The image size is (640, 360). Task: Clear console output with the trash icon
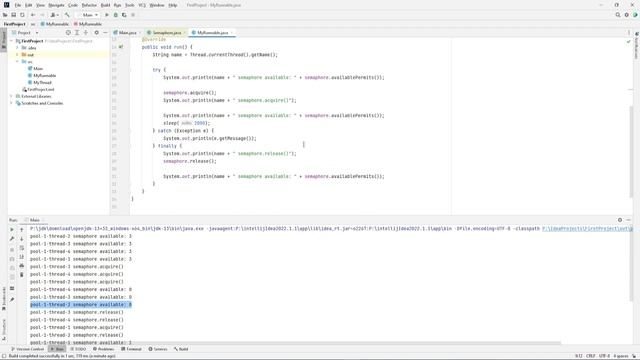point(22,275)
